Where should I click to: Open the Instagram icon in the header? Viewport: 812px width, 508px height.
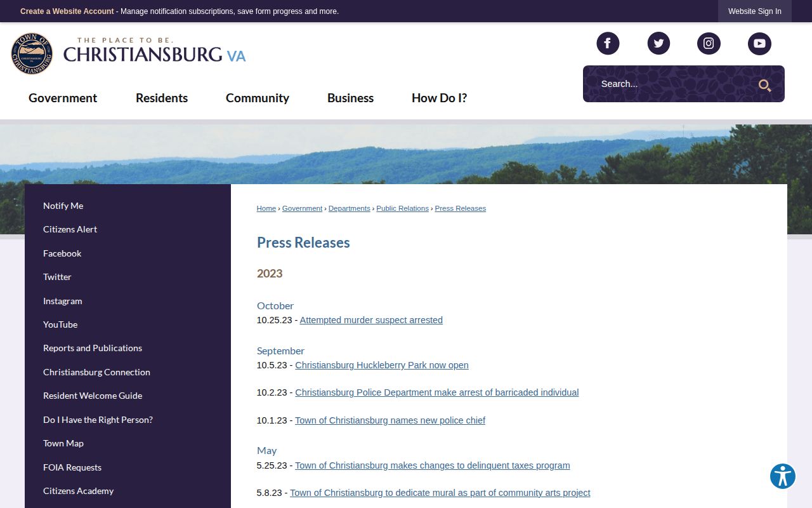[709, 43]
